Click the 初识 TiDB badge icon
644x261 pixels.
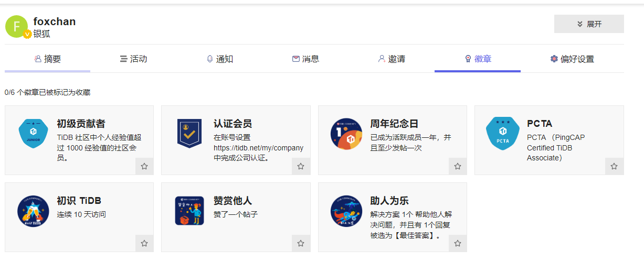33,211
